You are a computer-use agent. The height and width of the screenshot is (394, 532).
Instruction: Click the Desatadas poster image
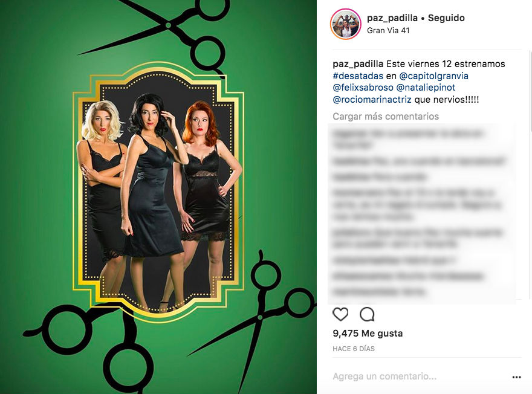tap(158, 197)
